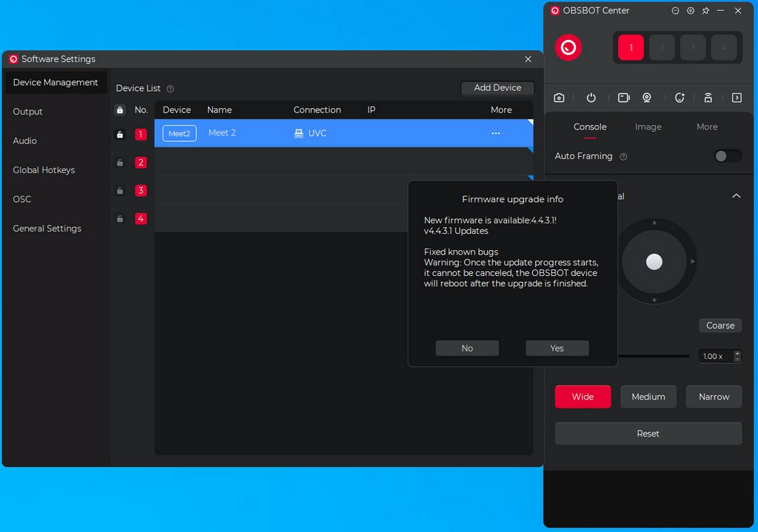Open the Global Hotkeys settings page

pyautogui.click(x=44, y=170)
